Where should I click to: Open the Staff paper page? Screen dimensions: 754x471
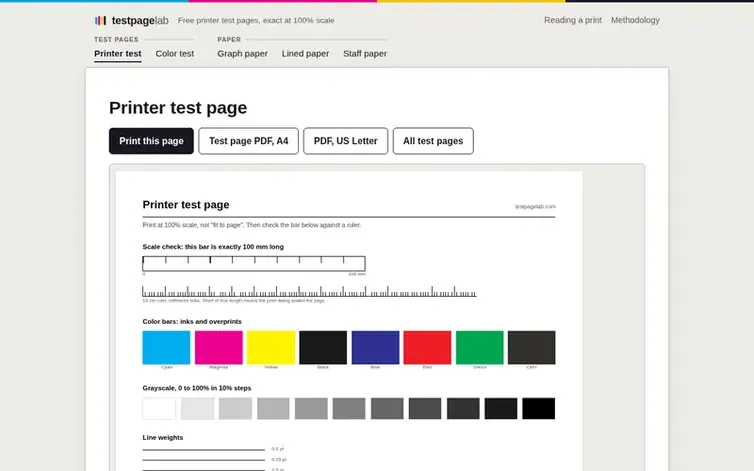[x=365, y=53]
